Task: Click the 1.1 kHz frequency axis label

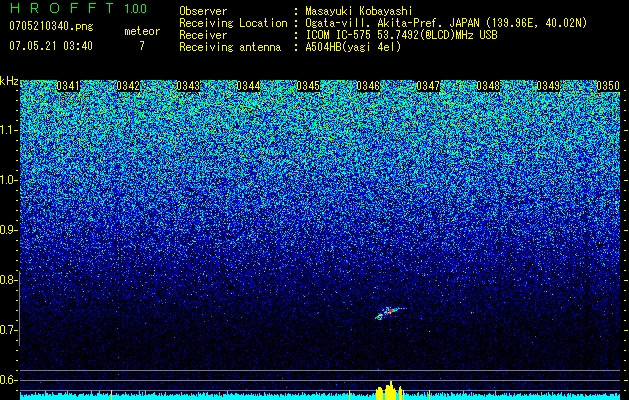Action: coord(9,130)
